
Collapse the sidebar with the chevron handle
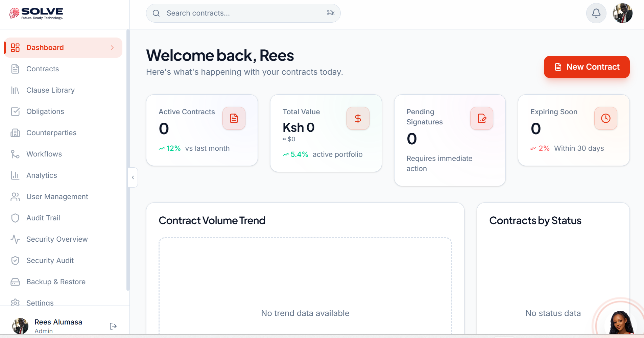coord(133,177)
